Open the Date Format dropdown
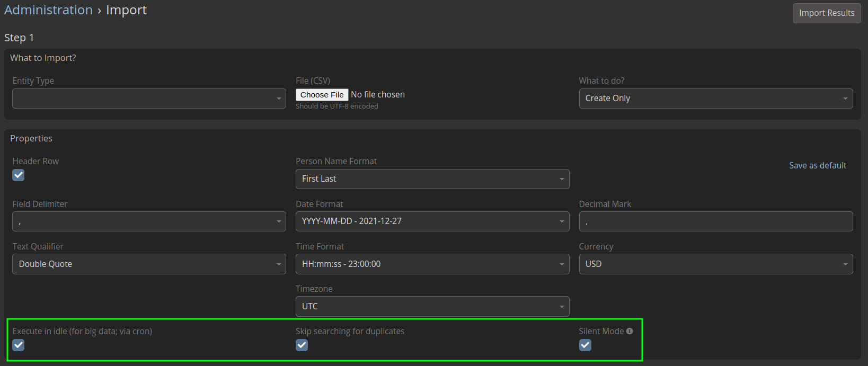The image size is (868, 366). (x=432, y=221)
